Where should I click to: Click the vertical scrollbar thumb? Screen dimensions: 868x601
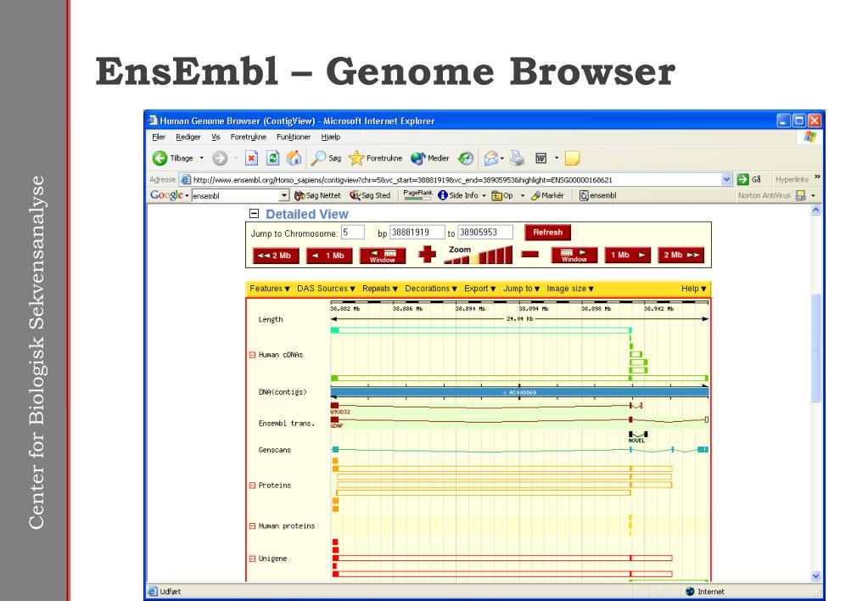tap(816, 348)
